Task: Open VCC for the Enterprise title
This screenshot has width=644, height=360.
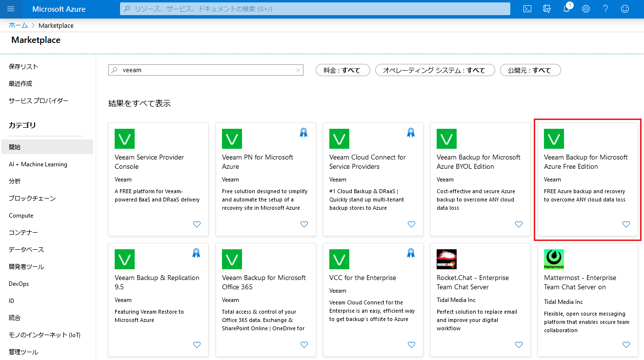Action: [x=362, y=278]
